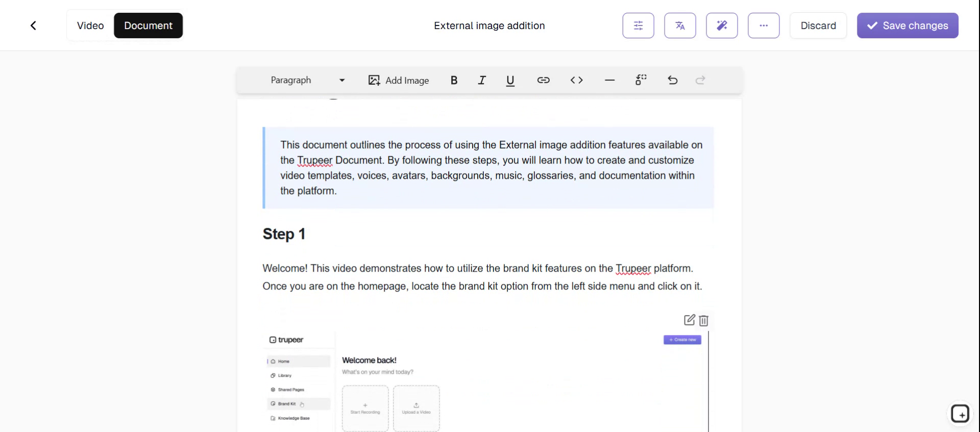Screen dimensions: 980x432
Task: Click the quote block toolbar icon
Action: pos(641,80)
